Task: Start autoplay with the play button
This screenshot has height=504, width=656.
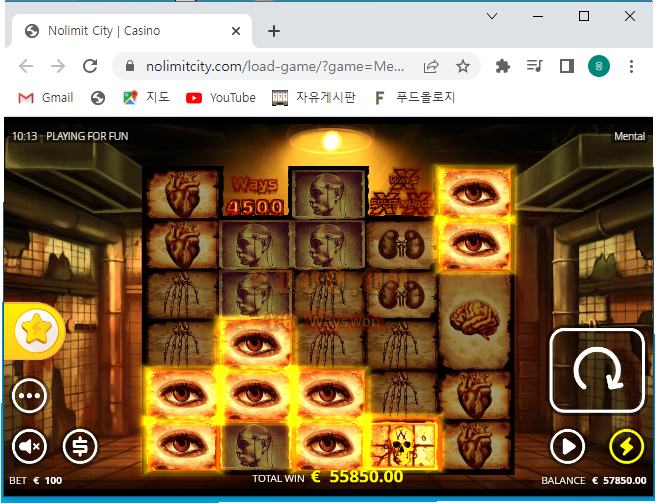Action: click(x=567, y=446)
